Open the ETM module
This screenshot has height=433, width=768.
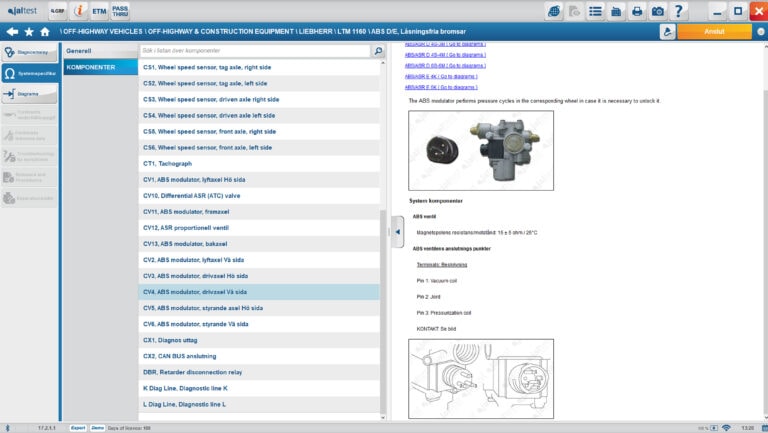99,11
